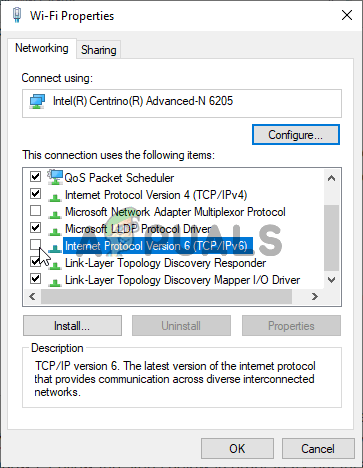Image resolution: width=363 pixels, height=468 pixels.
Task: Confirm changes with the OK button
Action: [237, 448]
